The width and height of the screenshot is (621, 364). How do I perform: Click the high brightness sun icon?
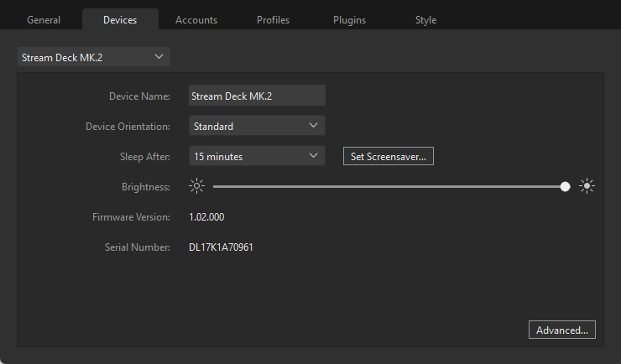click(x=587, y=186)
